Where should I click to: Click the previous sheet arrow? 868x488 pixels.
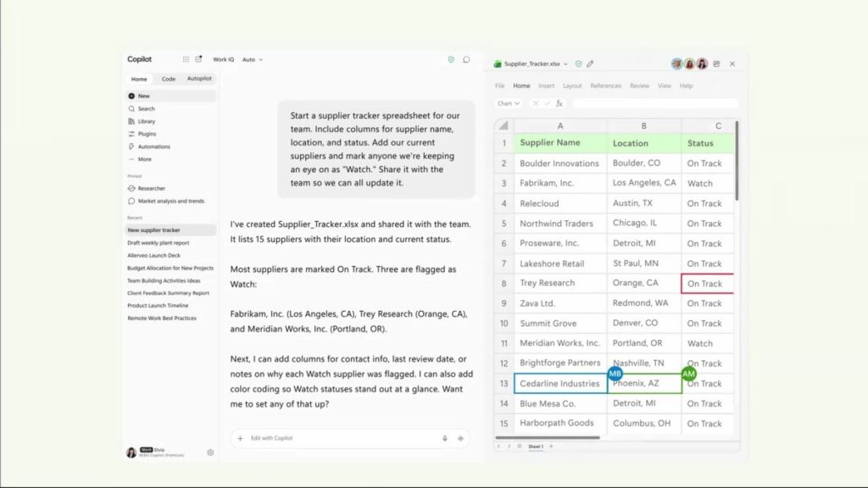(x=498, y=446)
